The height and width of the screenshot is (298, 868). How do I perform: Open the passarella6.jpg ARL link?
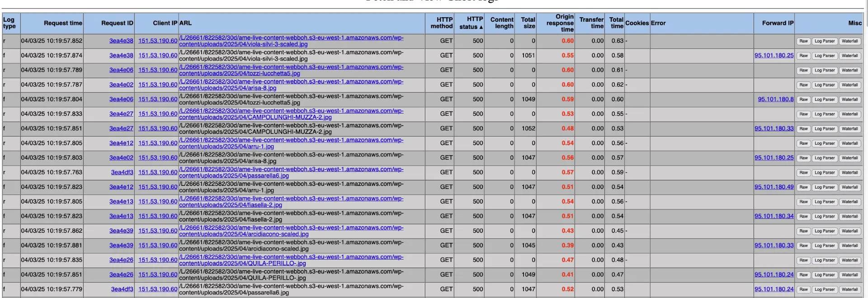(x=291, y=173)
